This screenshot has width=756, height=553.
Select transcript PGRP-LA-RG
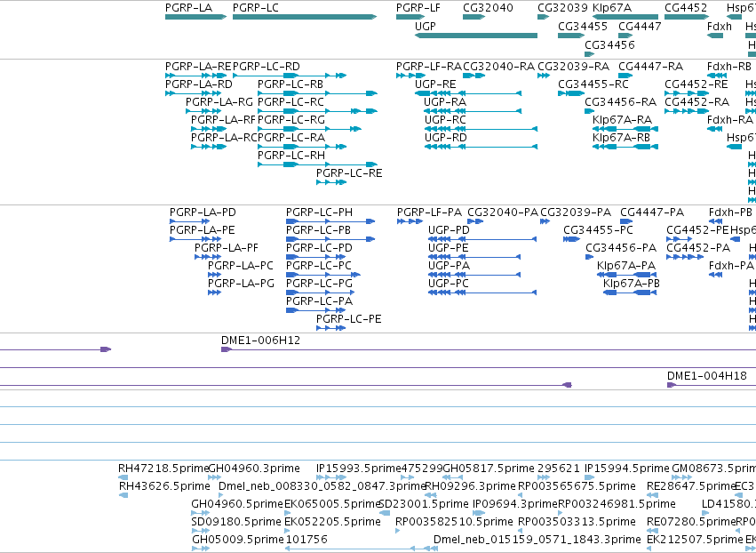tap(219, 102)
